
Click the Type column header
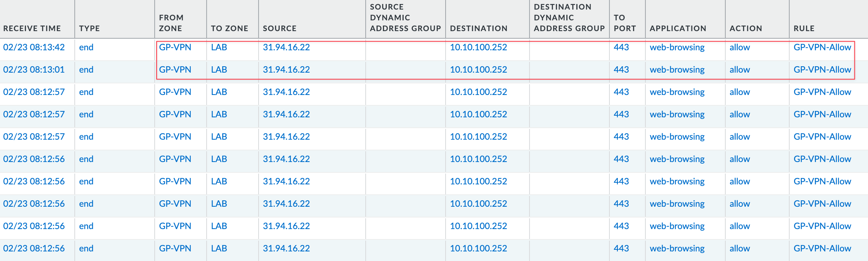(x=90, y=28)
